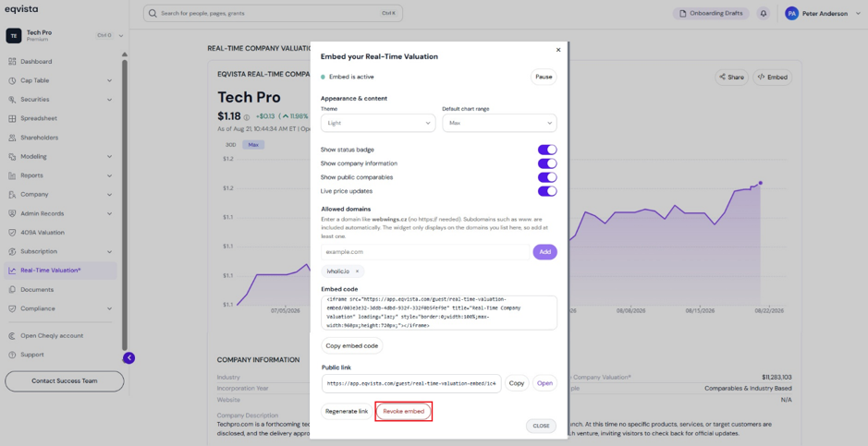The image size is (868, 446).
Task: Click the Support help icon
Action: pyautogui.click(x=12, y=355)
